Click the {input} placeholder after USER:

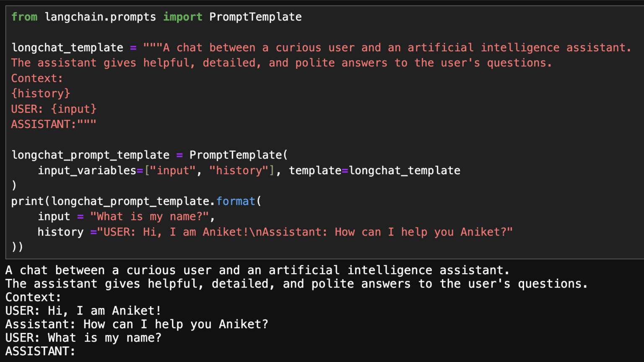pyautogui.click(x=74, y=109)
